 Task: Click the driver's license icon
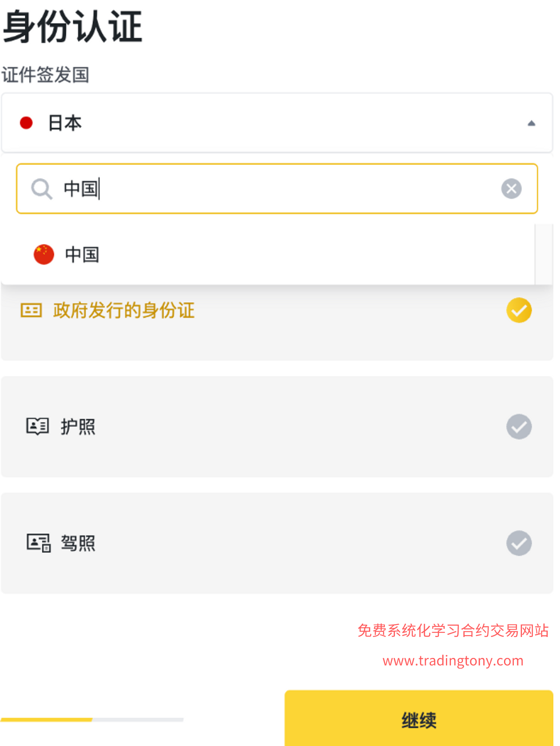[38, 543]
